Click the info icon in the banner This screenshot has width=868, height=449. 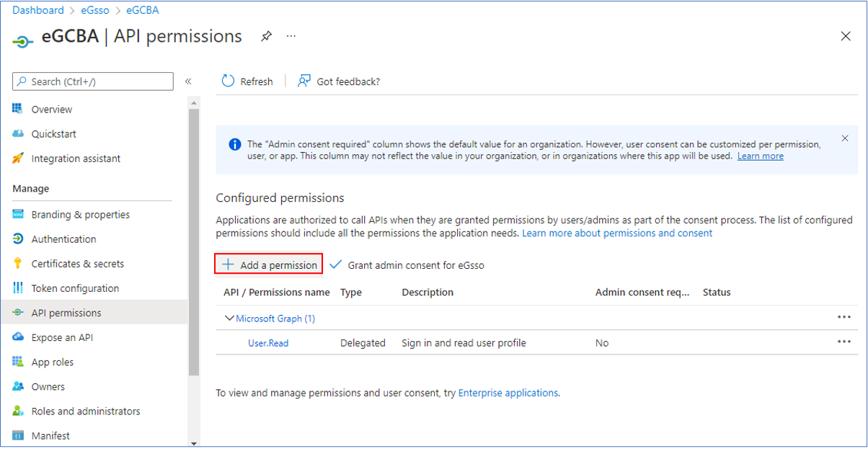(x=235, y=144)
